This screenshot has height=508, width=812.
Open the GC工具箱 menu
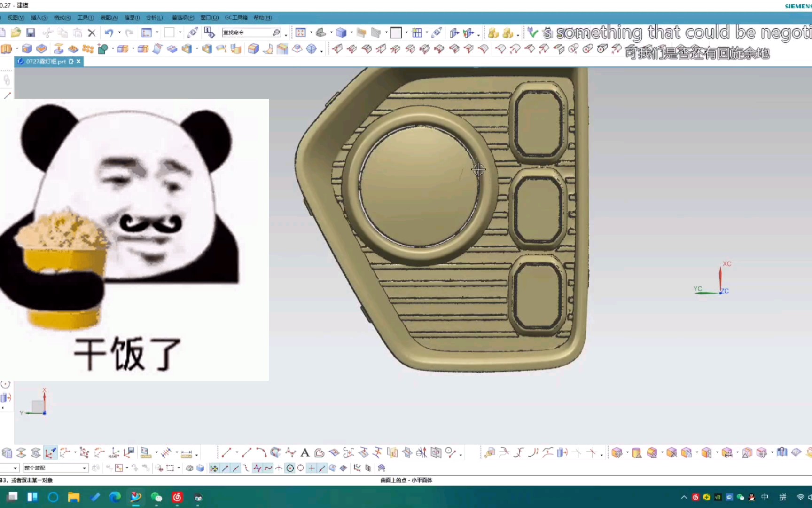(236, 17)
